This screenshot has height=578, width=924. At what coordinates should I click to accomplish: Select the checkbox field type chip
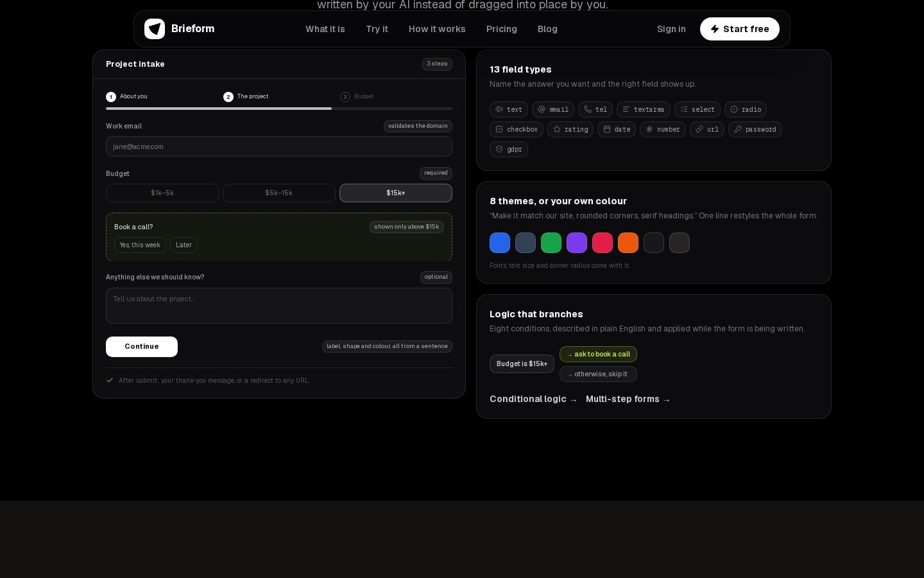[x=517, y=129]
